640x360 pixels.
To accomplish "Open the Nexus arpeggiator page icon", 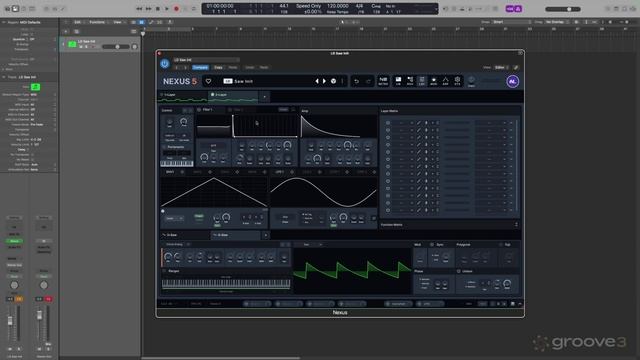I will tap(445, 81).
